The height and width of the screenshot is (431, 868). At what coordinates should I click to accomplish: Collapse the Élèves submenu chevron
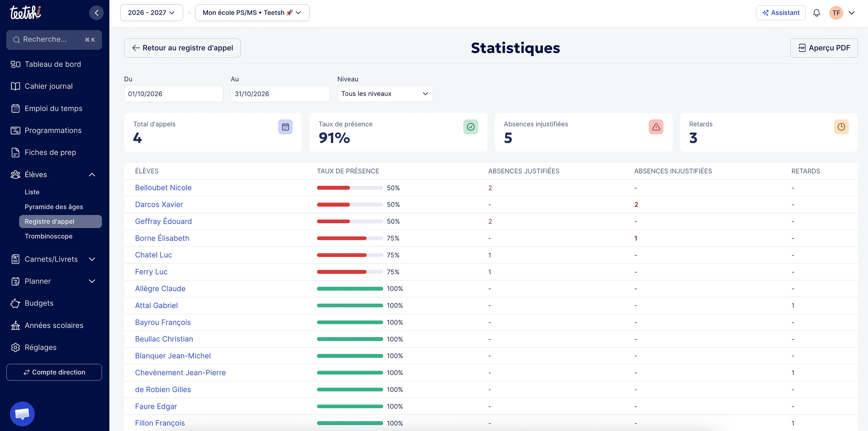[92, 175]
